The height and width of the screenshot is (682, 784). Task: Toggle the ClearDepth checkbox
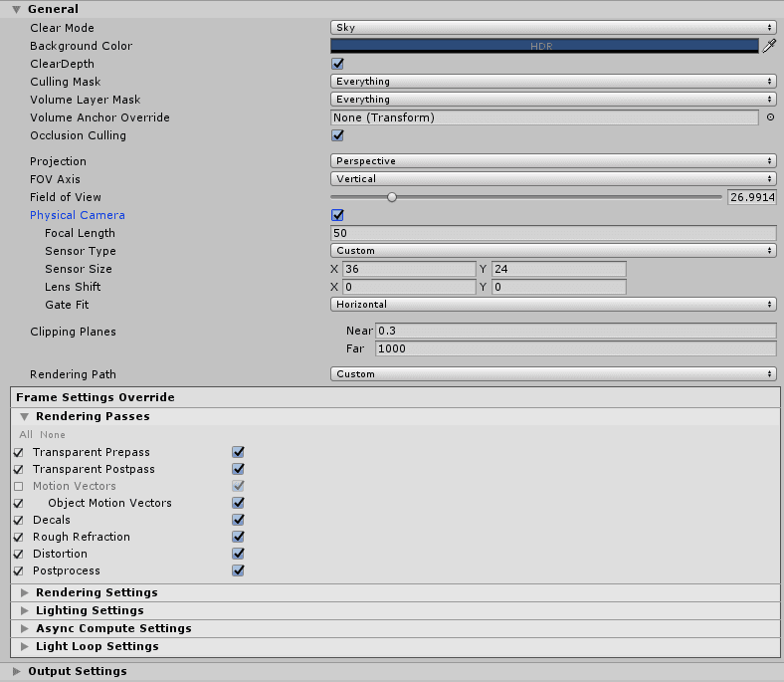pyautogui.click(x=337, y=64)
